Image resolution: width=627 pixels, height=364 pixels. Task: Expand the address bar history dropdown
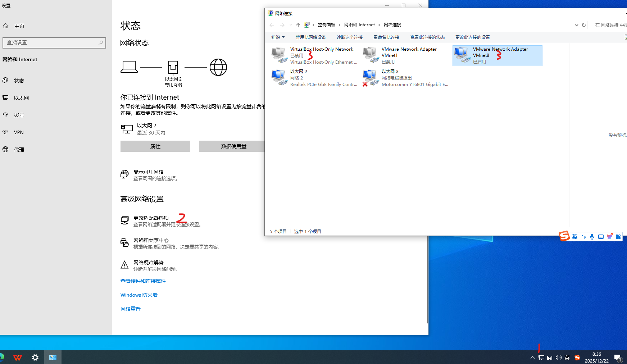pos(577,25)
